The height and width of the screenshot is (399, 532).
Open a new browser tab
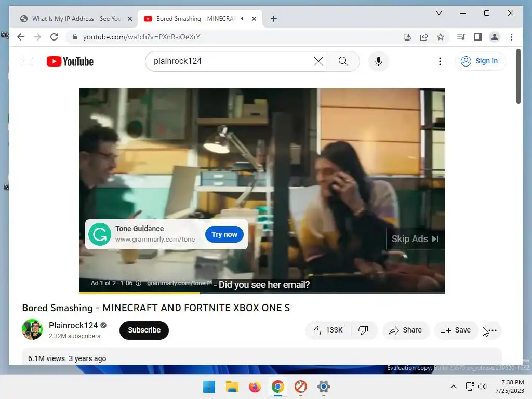pos(274,19)
